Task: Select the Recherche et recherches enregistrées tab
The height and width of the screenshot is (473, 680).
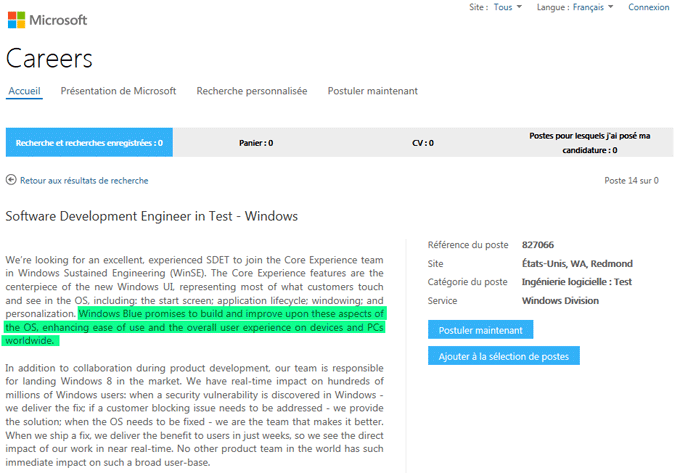Action: (x=89, y=143)
